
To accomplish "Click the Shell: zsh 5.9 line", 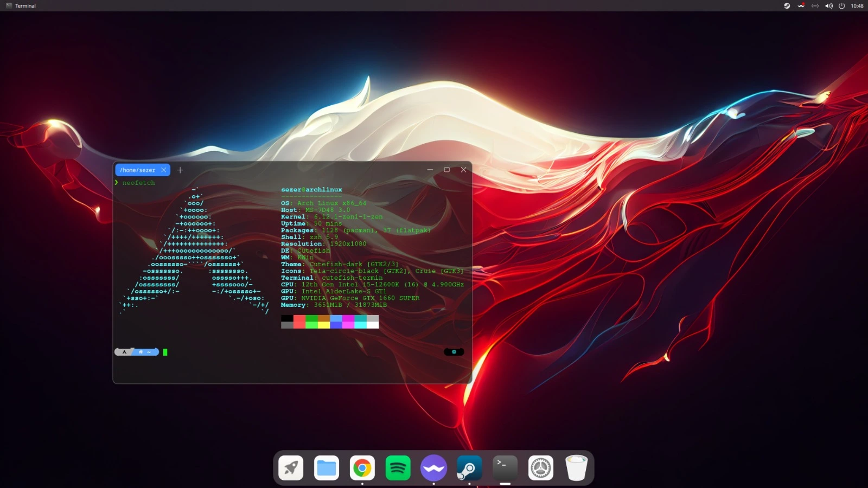I will tap(309, 237).
